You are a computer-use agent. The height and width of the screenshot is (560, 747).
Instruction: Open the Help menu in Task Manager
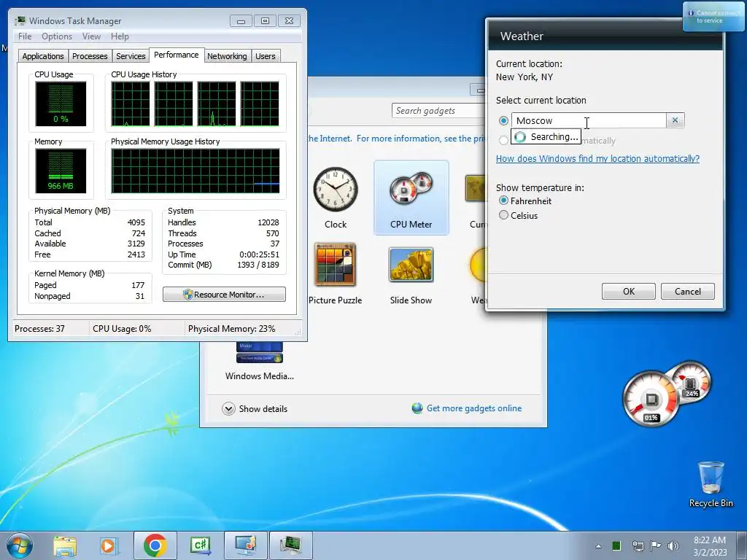coord(120,36)
